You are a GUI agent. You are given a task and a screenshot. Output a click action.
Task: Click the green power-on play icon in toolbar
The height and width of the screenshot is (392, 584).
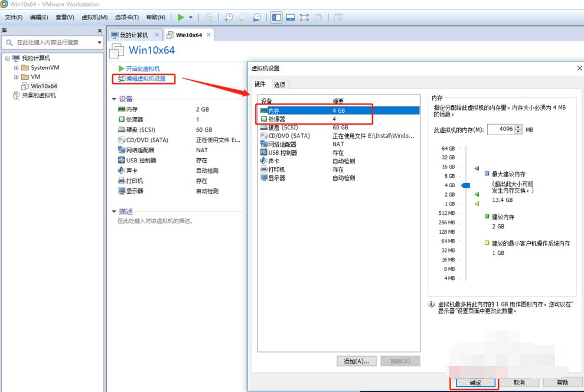[181, 18]
